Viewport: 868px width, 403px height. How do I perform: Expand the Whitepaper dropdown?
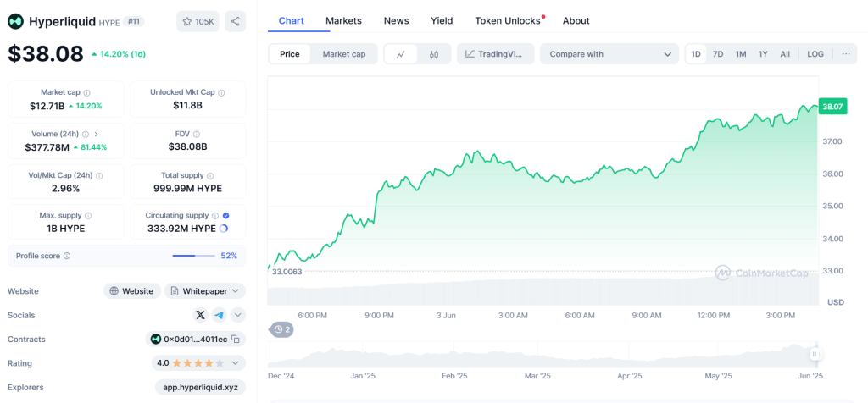pyautogui.click(x=205, y=290)
